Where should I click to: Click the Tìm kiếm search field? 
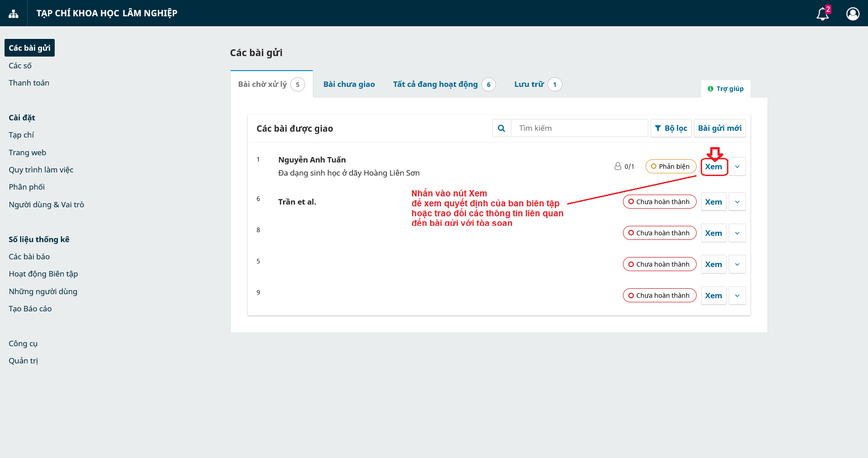click(580, 129)
